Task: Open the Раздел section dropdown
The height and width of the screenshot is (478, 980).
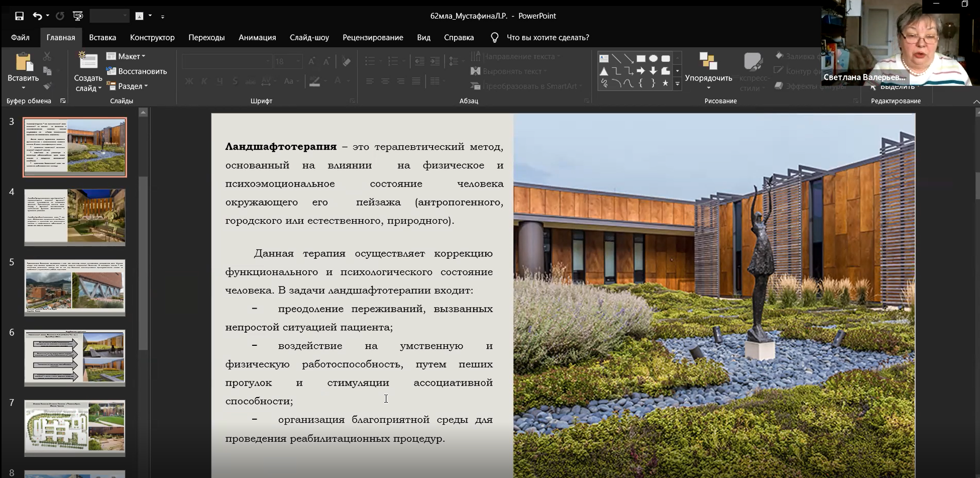Action: 127,86
